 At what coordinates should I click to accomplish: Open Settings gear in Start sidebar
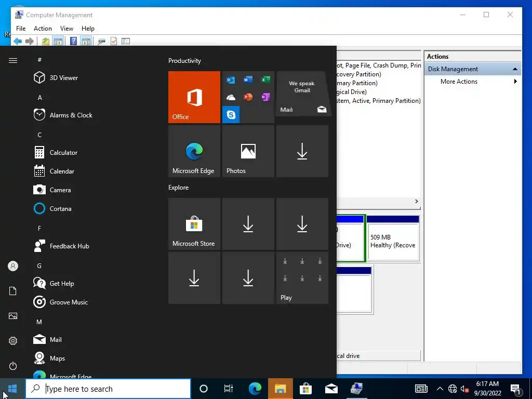coord(13,341)
